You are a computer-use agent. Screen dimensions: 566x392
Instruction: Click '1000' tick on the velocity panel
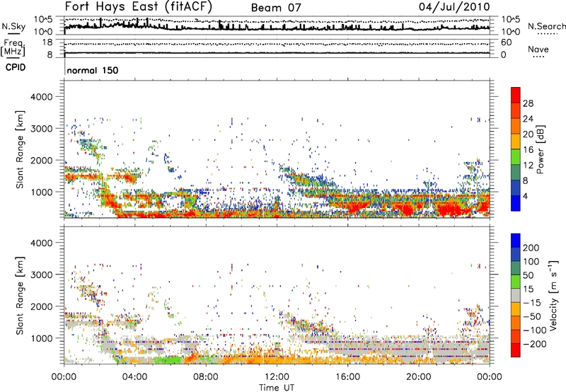[41, 338]
